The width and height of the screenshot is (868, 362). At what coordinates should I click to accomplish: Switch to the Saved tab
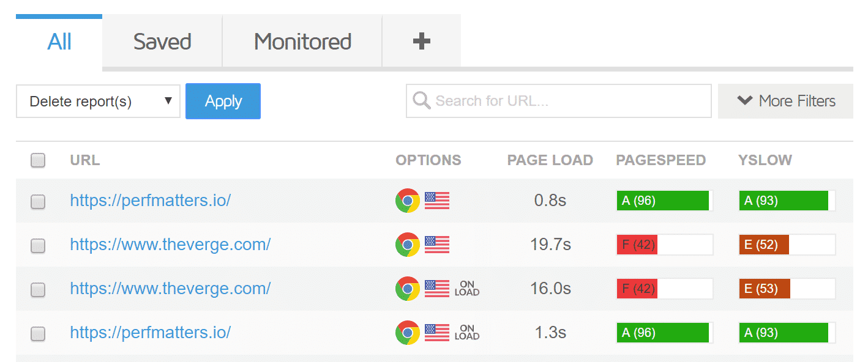(162, 42)
